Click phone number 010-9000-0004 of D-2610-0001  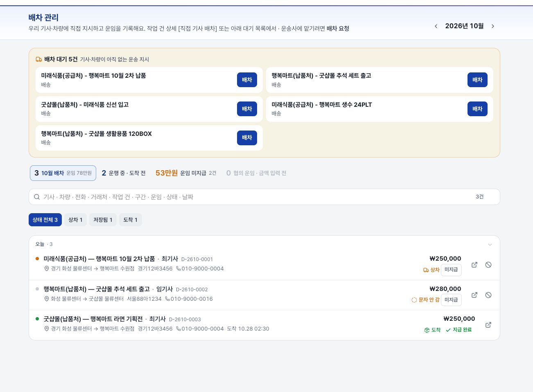[x=200, y=269]
